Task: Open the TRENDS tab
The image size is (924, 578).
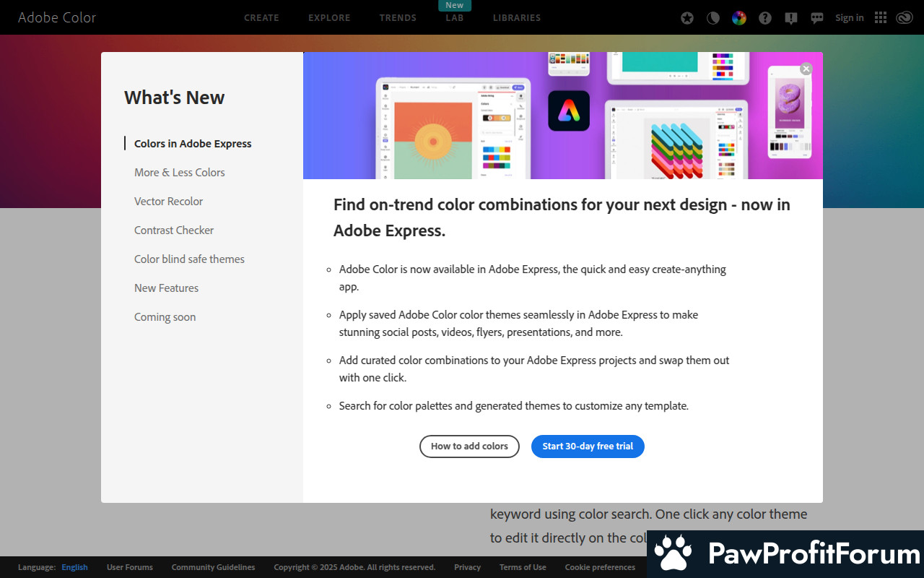Action: click(398, 18)
